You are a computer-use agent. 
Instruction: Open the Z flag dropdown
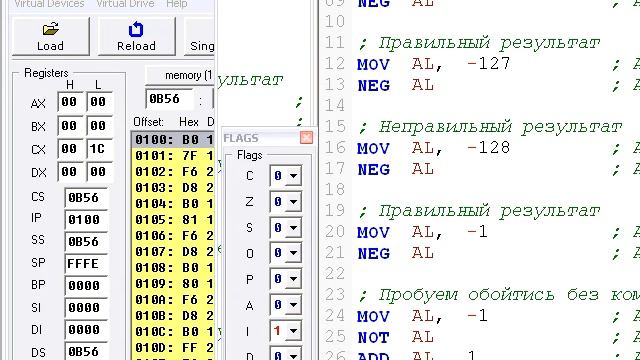(x=293, y=202)
